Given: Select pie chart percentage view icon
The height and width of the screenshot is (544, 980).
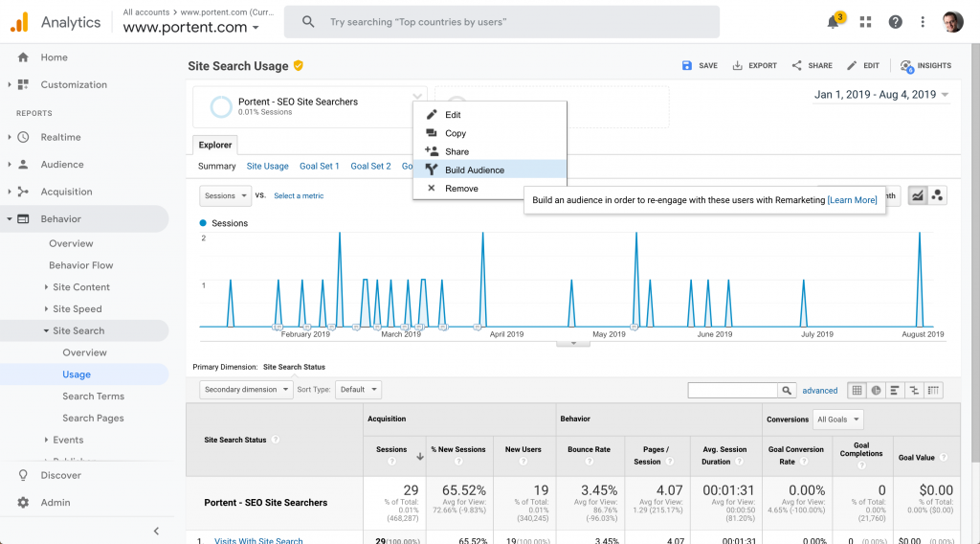Looking at the screenshot, I should coord(877,390).
